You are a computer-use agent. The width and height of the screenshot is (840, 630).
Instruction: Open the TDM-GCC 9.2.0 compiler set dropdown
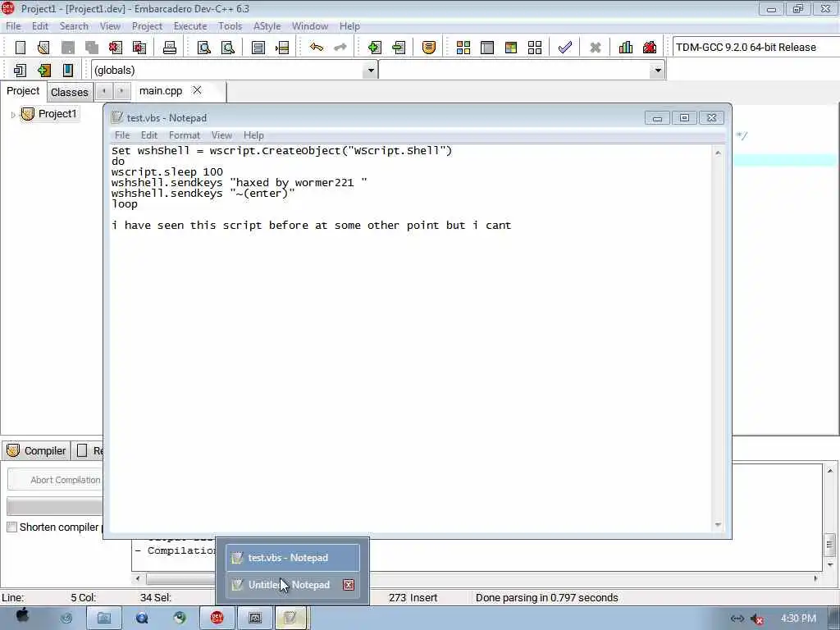coord(756,47)
